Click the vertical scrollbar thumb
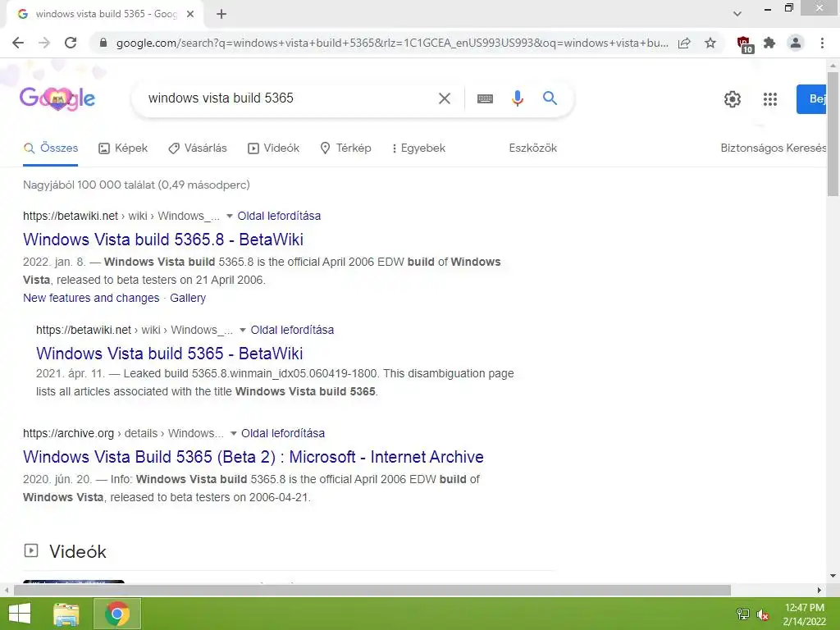 point(833,134)
